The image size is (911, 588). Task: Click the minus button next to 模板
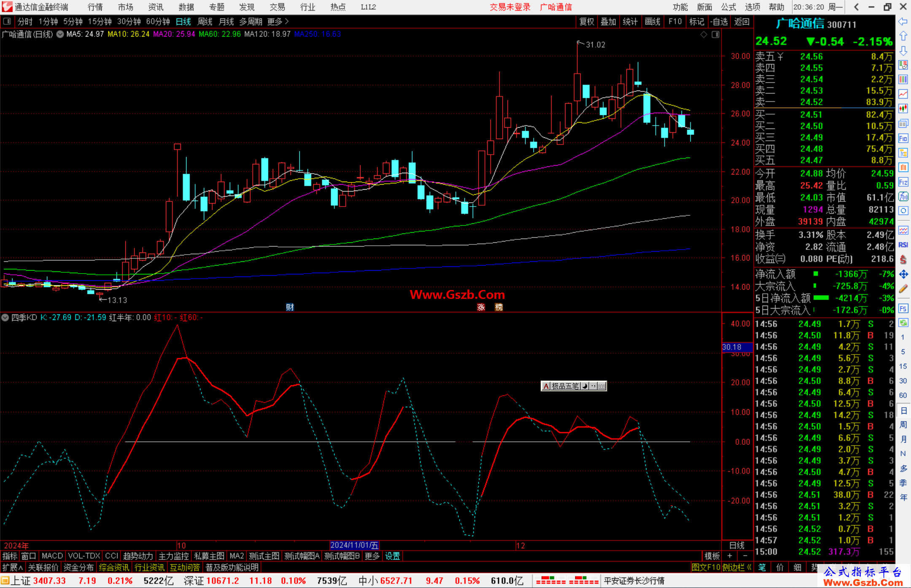click(745, 556)
